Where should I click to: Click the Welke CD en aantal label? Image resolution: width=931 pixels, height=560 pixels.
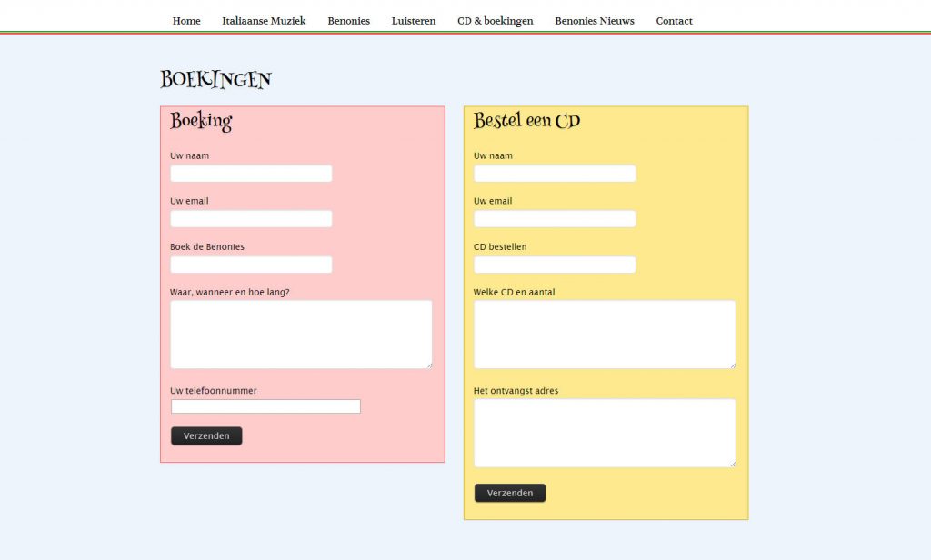click(x=514, y=292)
